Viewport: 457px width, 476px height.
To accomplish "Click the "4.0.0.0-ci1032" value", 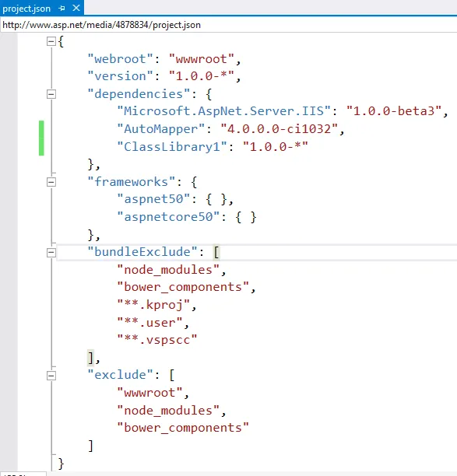I will (x=279, y=129).
